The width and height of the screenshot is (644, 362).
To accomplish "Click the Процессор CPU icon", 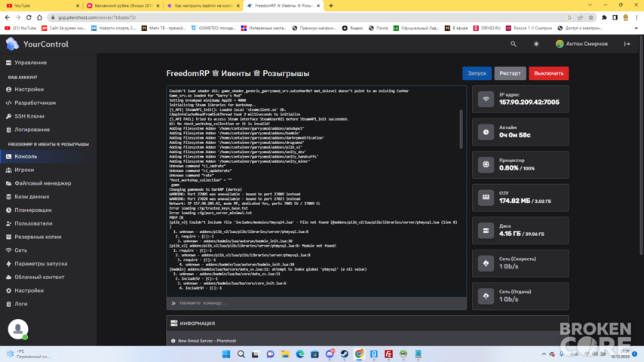I will 486,164.
